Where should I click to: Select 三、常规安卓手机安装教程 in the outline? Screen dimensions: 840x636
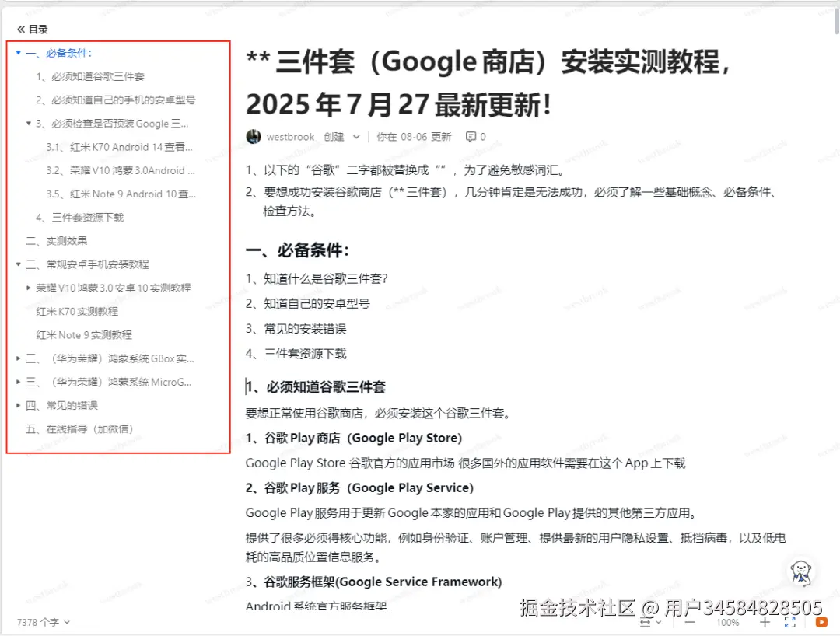point(87,264)
